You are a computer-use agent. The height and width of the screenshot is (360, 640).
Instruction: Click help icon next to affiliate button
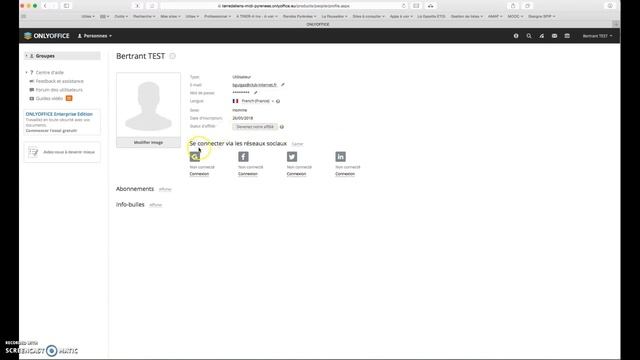(282, 127)
